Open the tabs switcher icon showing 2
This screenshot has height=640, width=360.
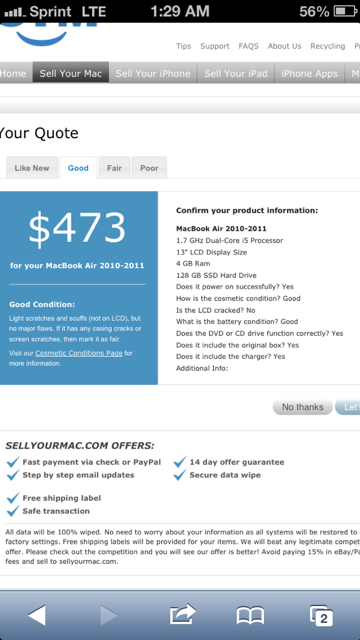[x=321, y=616]
